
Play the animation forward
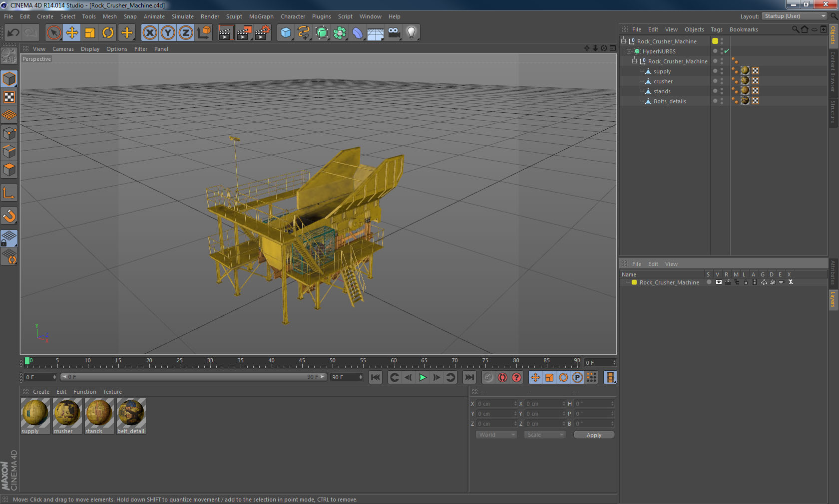[422, 377]
